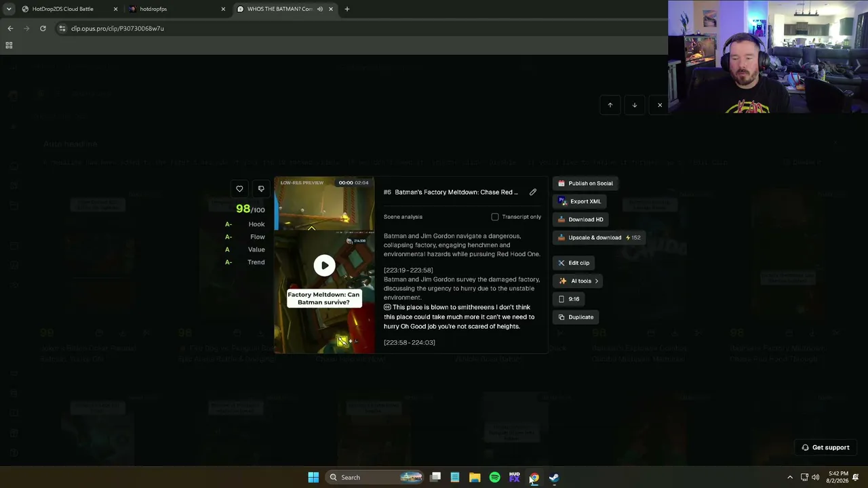Click the Hook grade row
Screen dimensions: 868x488
pos(245,224)
